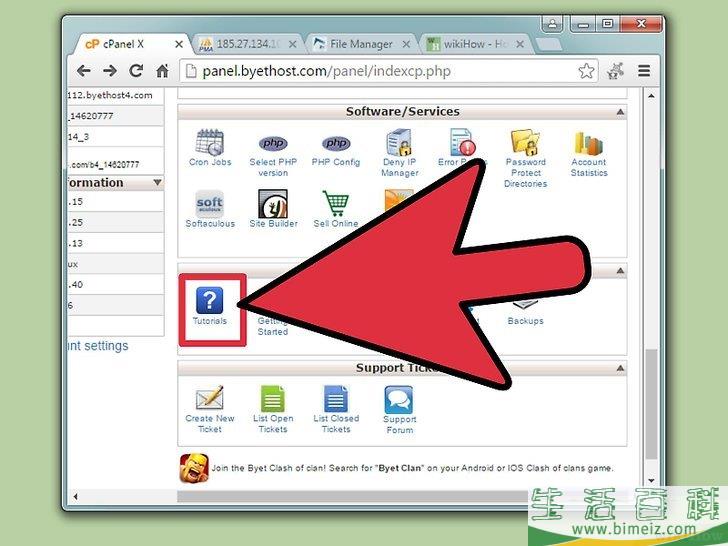Go back with the browser back arrow
This screenshot has height=546, width=728.
(84, 71)
